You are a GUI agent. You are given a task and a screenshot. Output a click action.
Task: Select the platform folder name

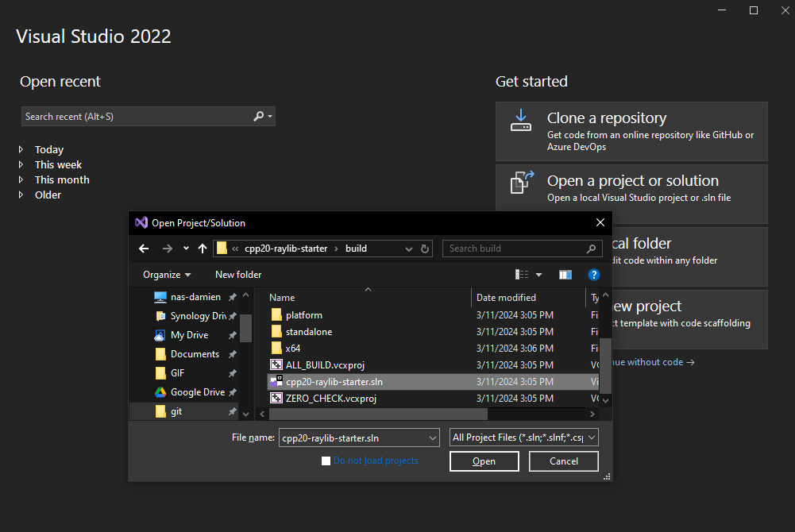(x=304, y=315)
